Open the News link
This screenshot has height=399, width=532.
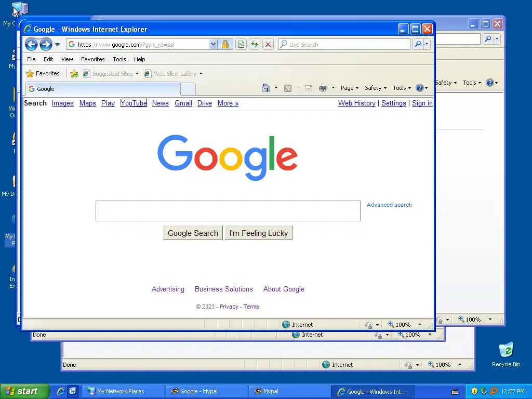[160, 103]
